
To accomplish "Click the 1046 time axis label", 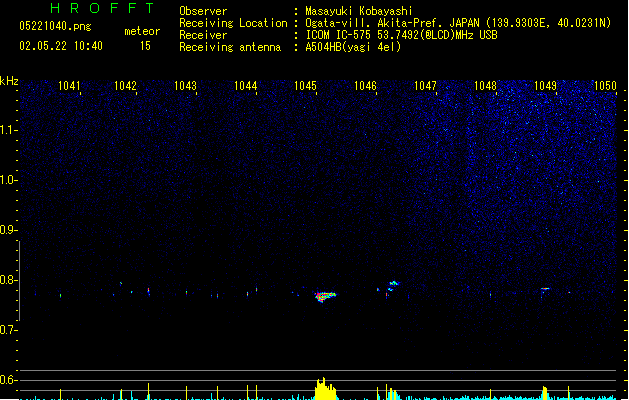I will (365, 86).
